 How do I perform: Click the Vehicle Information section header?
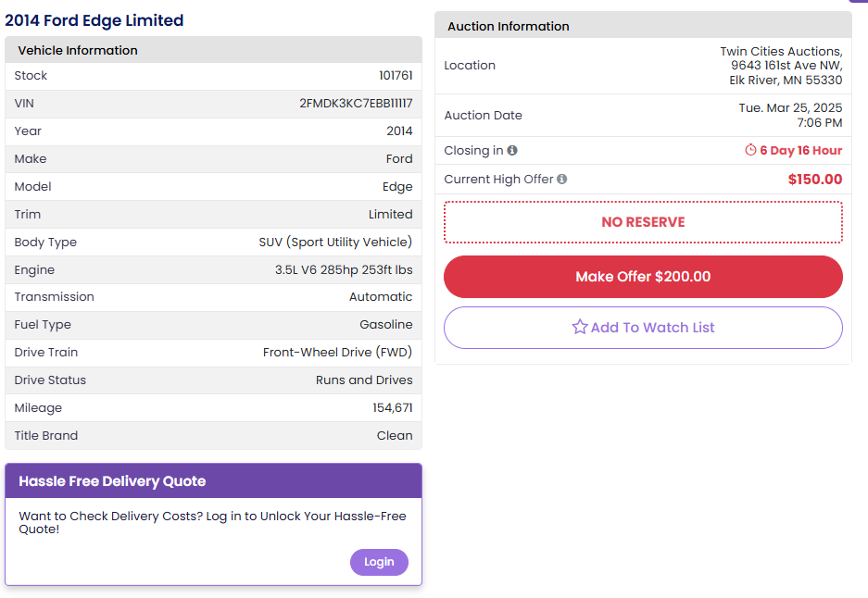click(78, 50)
